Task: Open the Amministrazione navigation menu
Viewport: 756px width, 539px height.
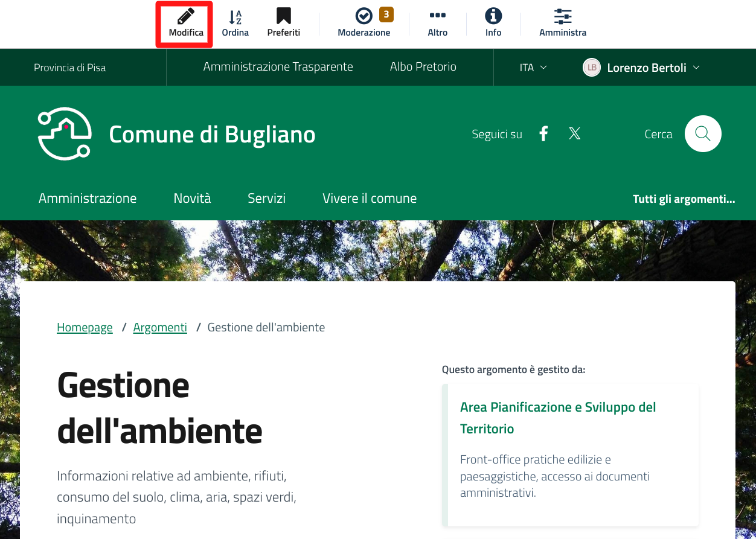Action: click(88, 198)
